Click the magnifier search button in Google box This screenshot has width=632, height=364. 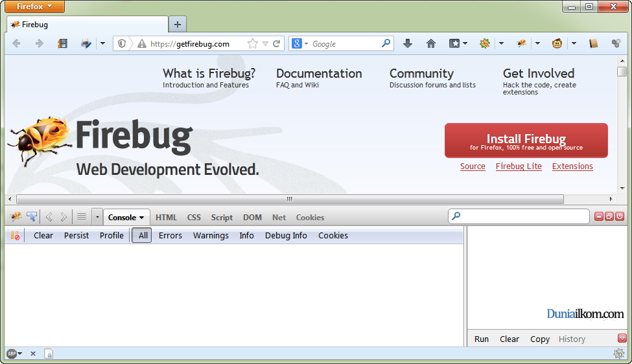pyautogui.click(x=386, y=43)
